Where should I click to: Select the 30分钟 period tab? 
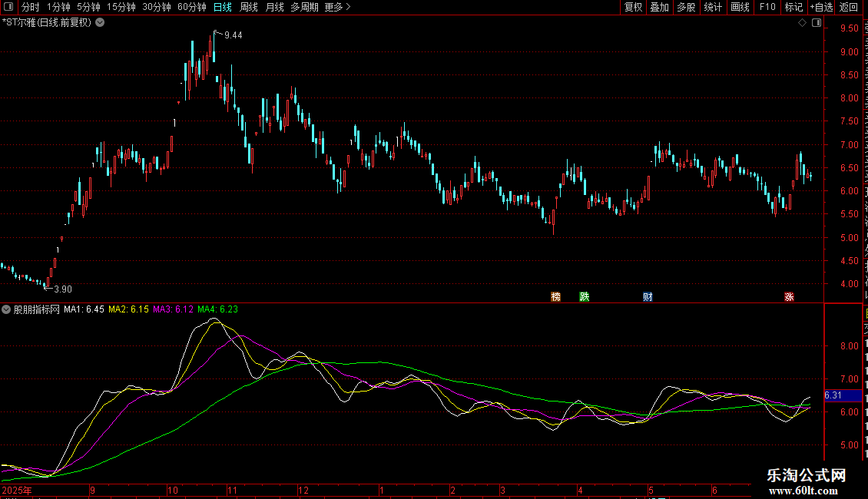pyautogui.click(x=157, y=7)
